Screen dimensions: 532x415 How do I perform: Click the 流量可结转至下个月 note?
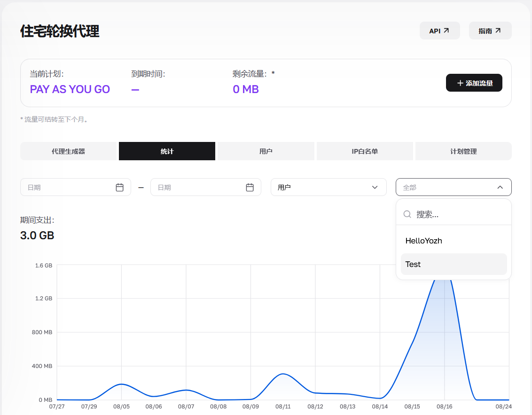pos(55,119)
